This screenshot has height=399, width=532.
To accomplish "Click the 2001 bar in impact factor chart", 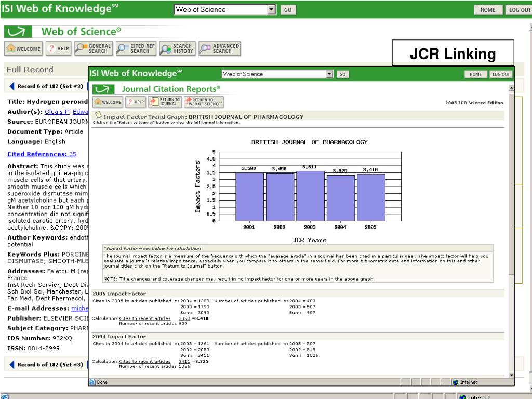I will 249,197.
